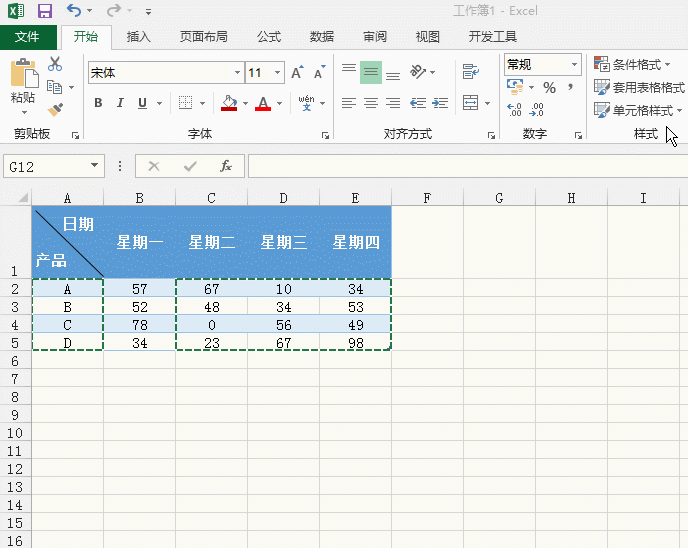This screenshot has height=548, width=688.
Task: Increase indent in alignment group
Action: coord(440,103)
